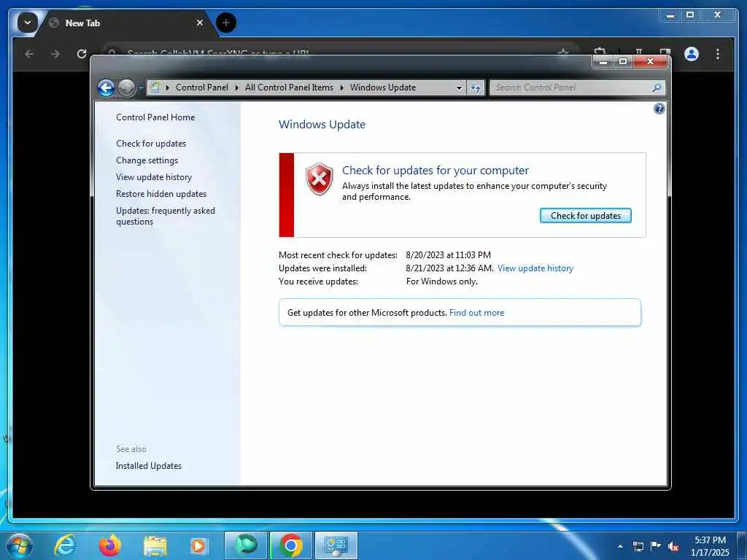Open address bar history dropdown arrow
The image size is (747, 560).
pos(459,87)
